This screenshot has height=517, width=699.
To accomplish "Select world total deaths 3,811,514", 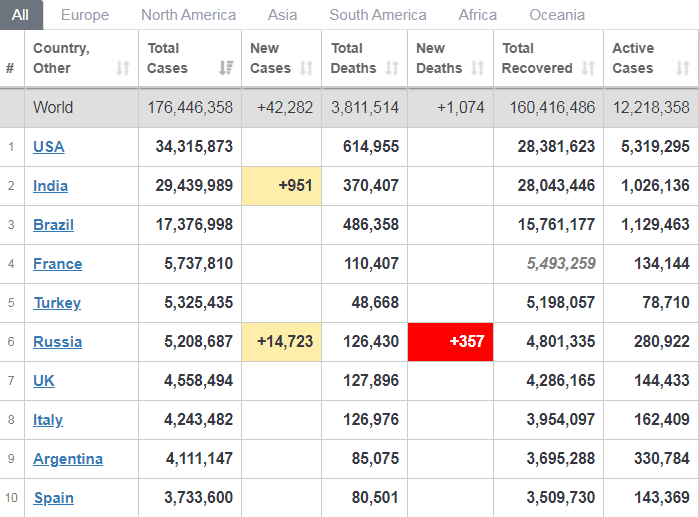I will (365, 108).
